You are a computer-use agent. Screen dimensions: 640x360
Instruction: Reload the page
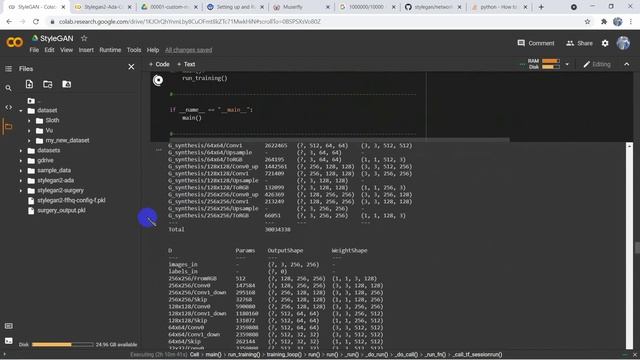[36, 22]
